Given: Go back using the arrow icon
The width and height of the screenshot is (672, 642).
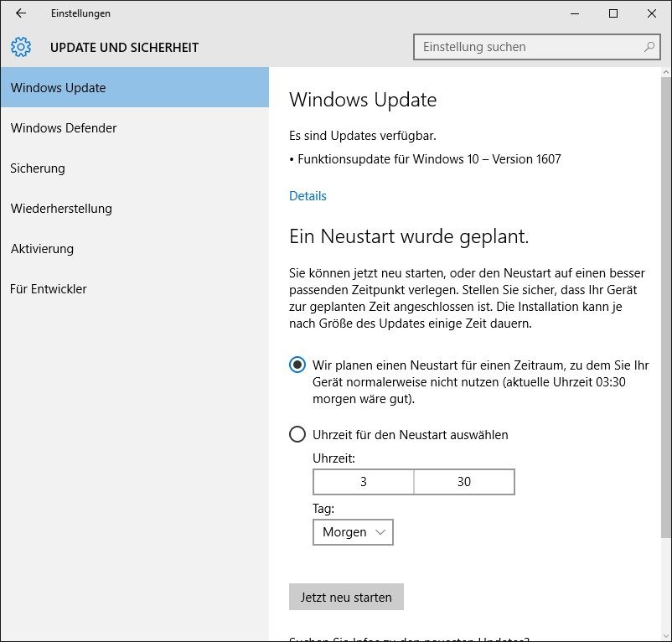Looking at the screenshot, I should (21, 13).
